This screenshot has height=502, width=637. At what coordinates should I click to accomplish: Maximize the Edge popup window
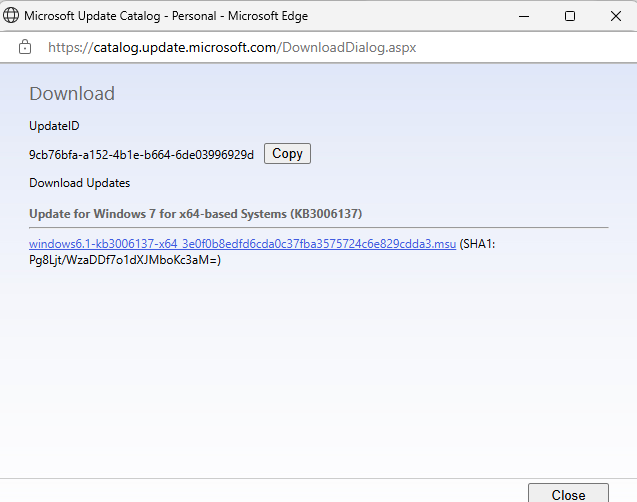pos(570,16)
